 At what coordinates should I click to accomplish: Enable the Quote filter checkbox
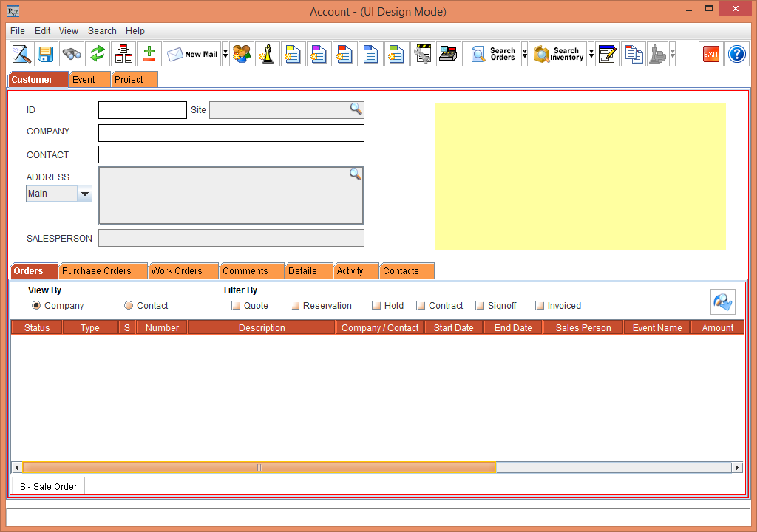(x=236, y=306)
